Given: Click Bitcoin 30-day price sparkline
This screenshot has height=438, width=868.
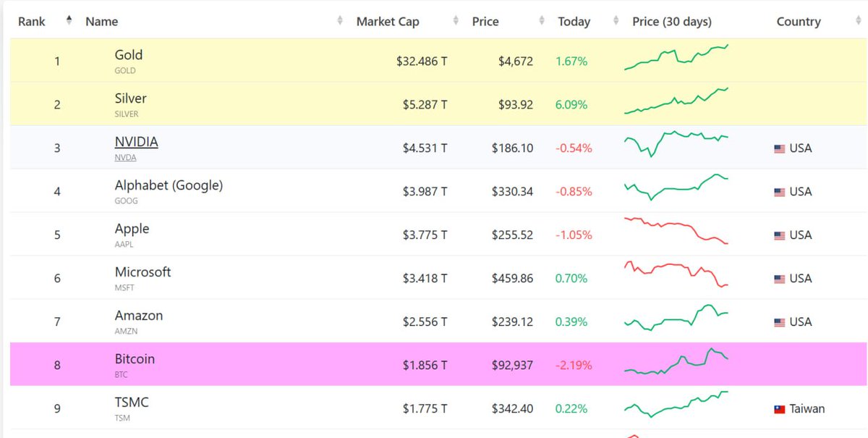Looking at the screenshot, I should point(676,361).
